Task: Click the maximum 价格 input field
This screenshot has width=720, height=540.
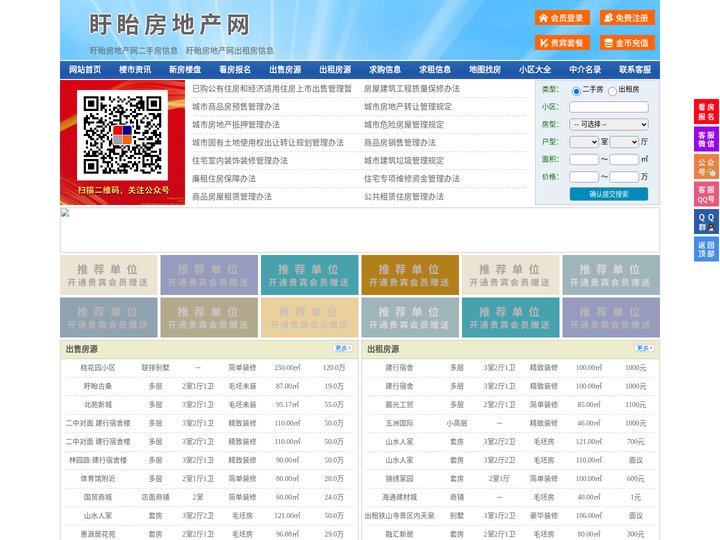Action: click(x=624, y=177)
